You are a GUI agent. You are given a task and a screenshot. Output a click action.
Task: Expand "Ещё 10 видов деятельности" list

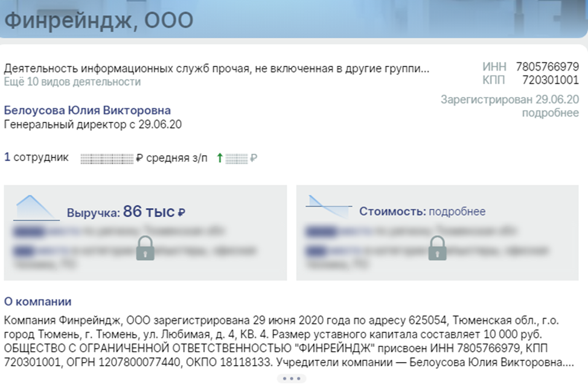[72, 81]
